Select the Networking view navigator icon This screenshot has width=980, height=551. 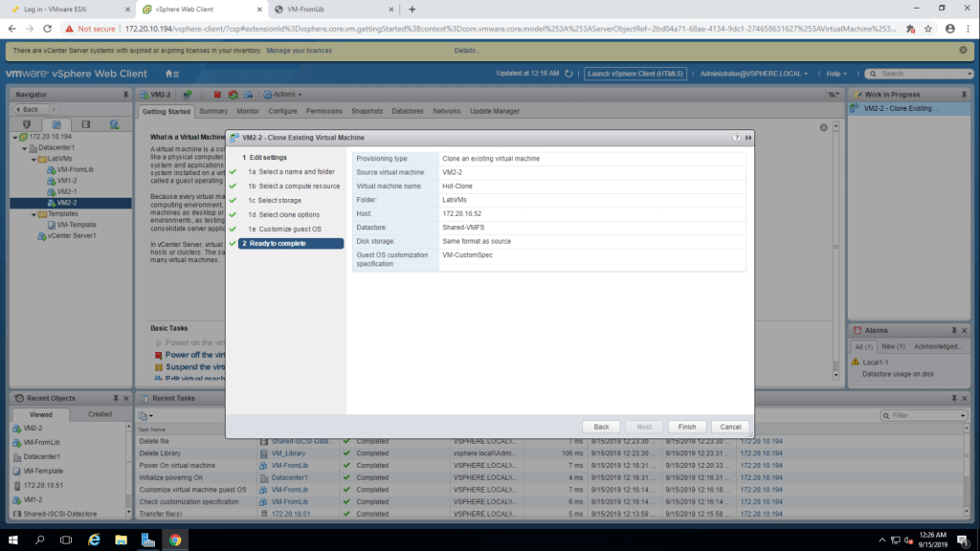(x=114, y=124)
